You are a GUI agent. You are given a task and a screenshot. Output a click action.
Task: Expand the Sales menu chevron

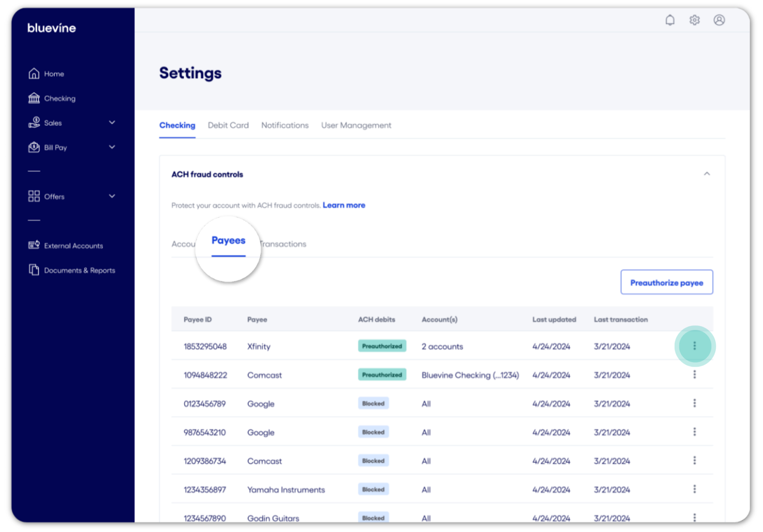(x=112, y=123)
